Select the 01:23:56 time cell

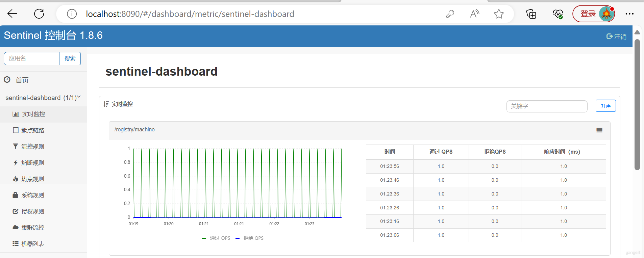390,166
